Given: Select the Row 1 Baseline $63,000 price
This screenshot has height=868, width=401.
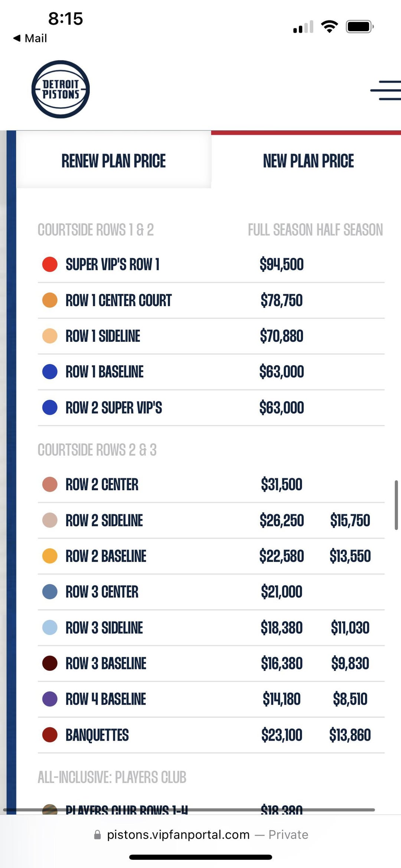Looking at the screenshot, I should pyautogui.click(x=281, y=372).
